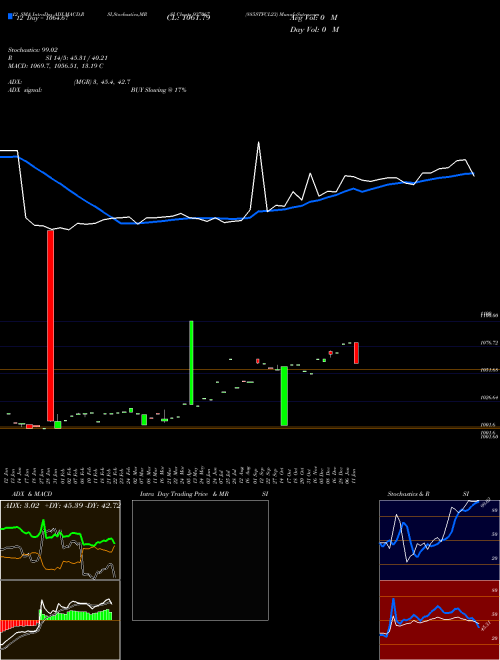This screenshot has width=500, height=660.
Task: Click the blue SMA legend square
Action: click(10, 17)
